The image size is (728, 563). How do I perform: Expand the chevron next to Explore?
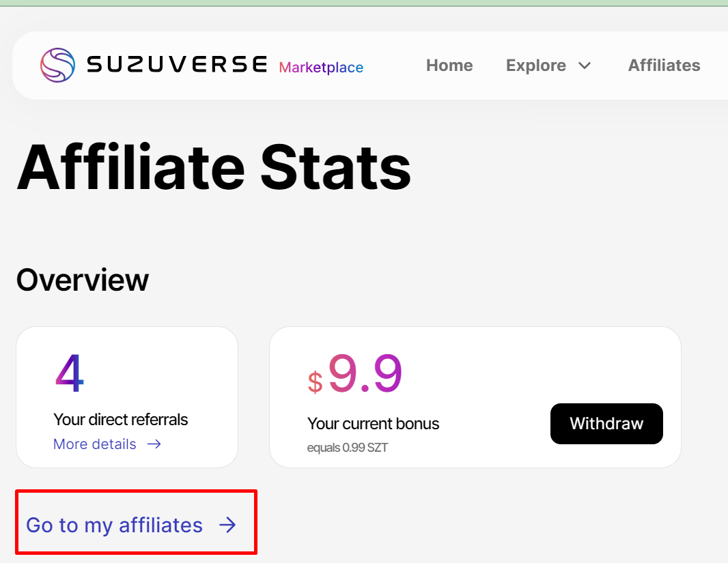[x=585, y=66]
